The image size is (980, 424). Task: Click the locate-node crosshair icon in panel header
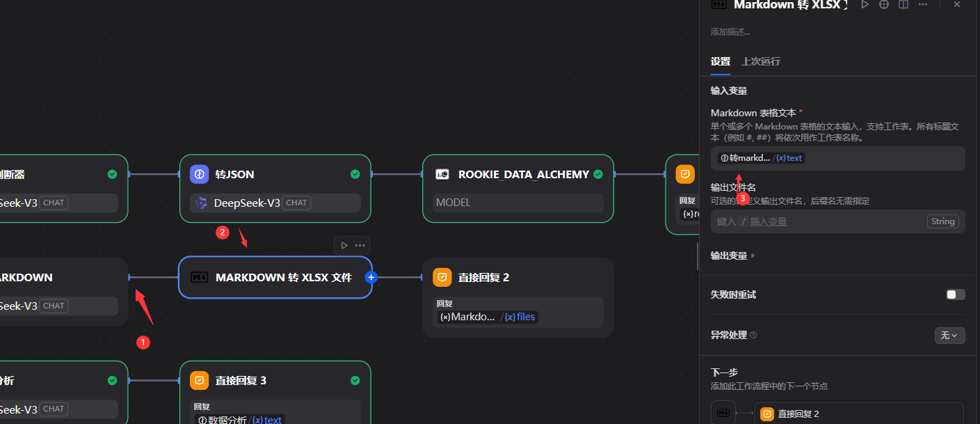pos(884,4)
